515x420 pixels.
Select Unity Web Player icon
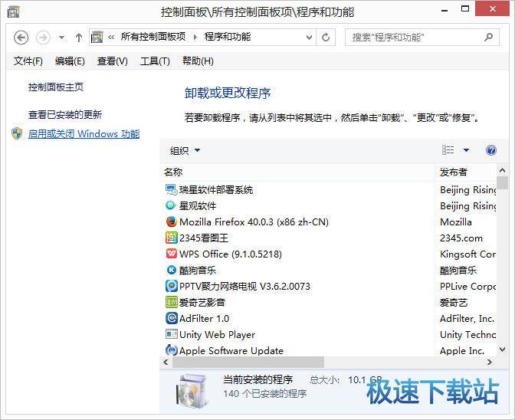click(172, 334)
